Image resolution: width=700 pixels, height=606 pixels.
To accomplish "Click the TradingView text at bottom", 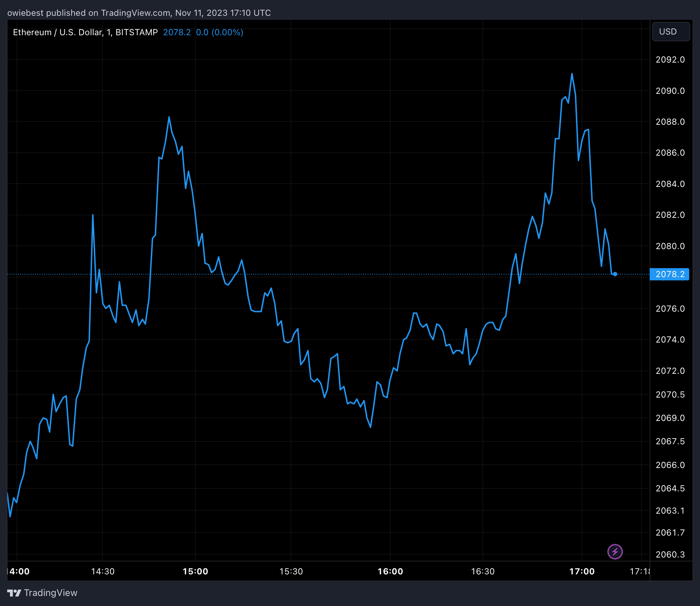I will [x=50, y=593].
